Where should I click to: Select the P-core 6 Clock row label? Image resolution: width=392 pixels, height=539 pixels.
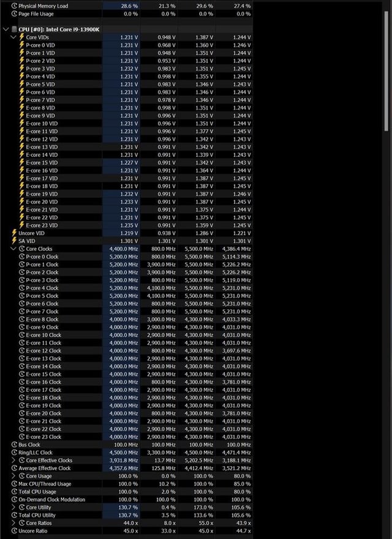42,304
